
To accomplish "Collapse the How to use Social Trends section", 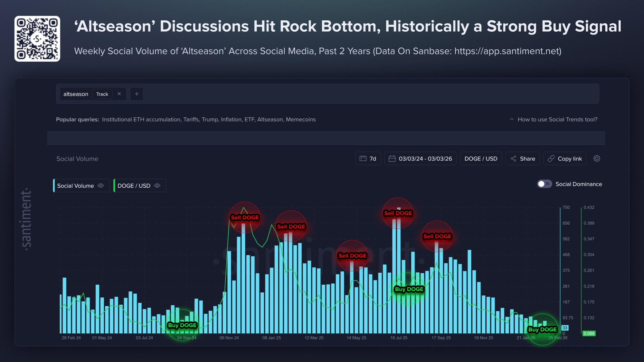I will click(x=512, y=119).
